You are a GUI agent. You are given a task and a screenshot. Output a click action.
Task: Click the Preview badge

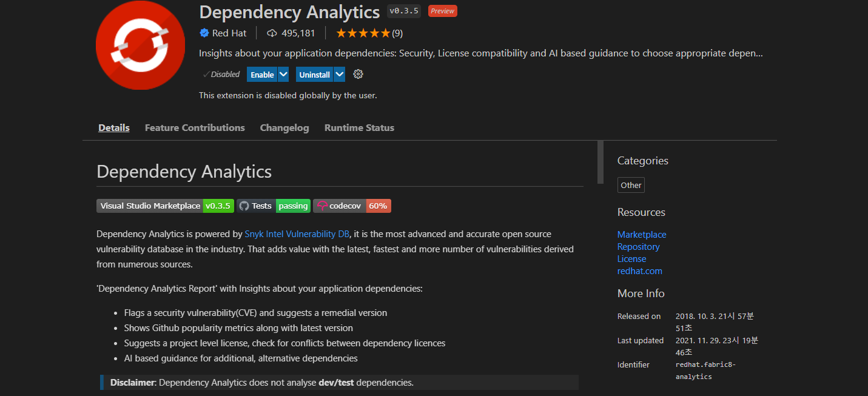coord(443,11)
